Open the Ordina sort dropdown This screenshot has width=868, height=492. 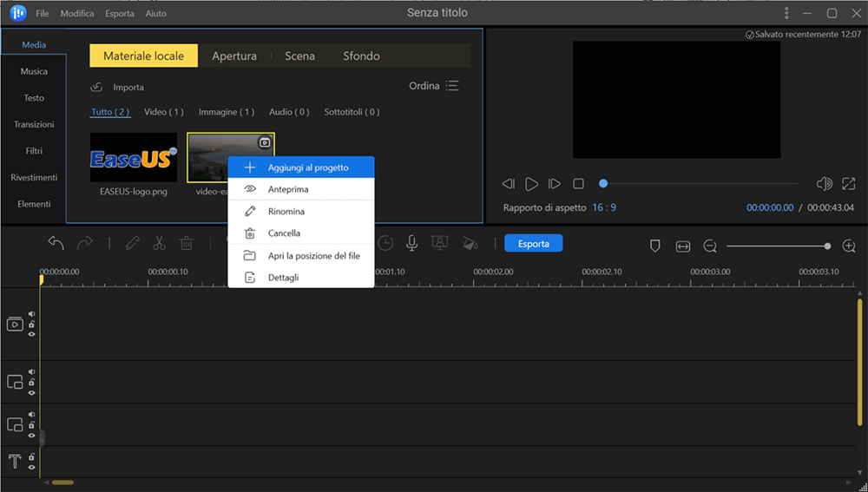[434, 86]
